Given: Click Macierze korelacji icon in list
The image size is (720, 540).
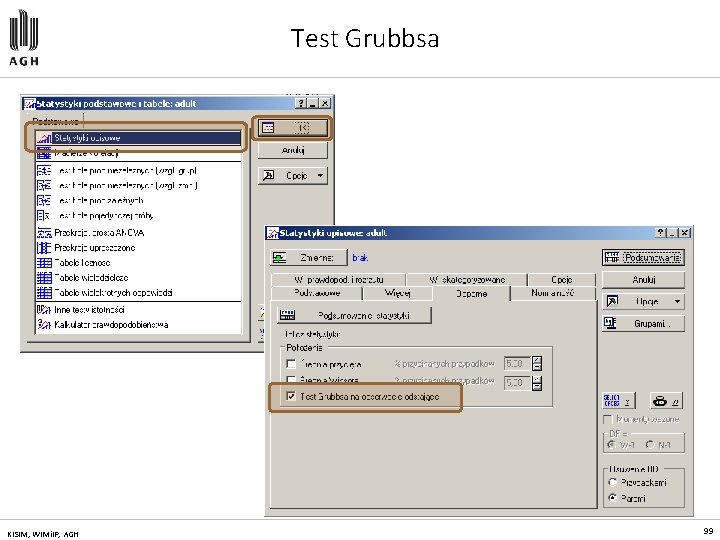Looking at the screenshot, I should tap(44, 153).
